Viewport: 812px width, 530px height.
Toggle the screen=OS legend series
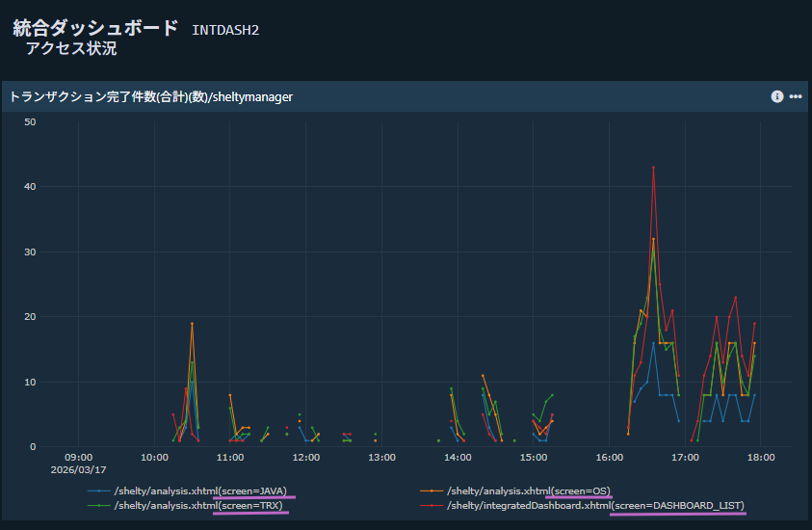point(529,490)
